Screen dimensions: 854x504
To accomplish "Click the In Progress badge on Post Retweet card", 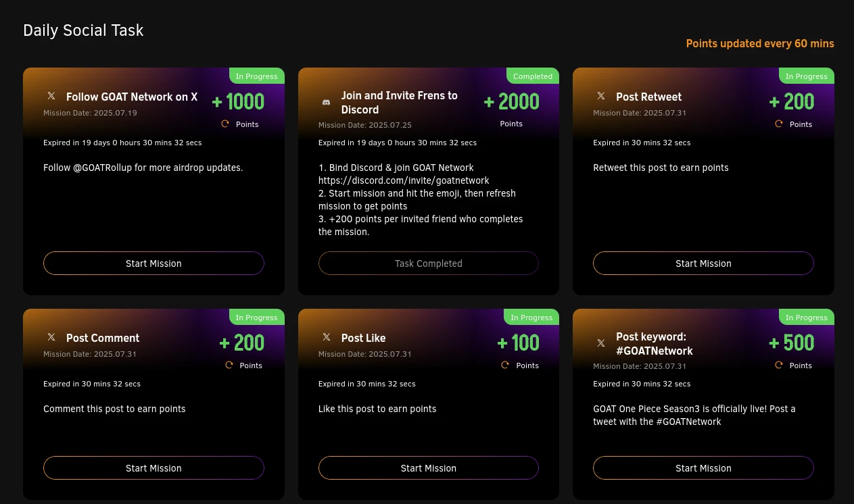I will pos(807,76).
